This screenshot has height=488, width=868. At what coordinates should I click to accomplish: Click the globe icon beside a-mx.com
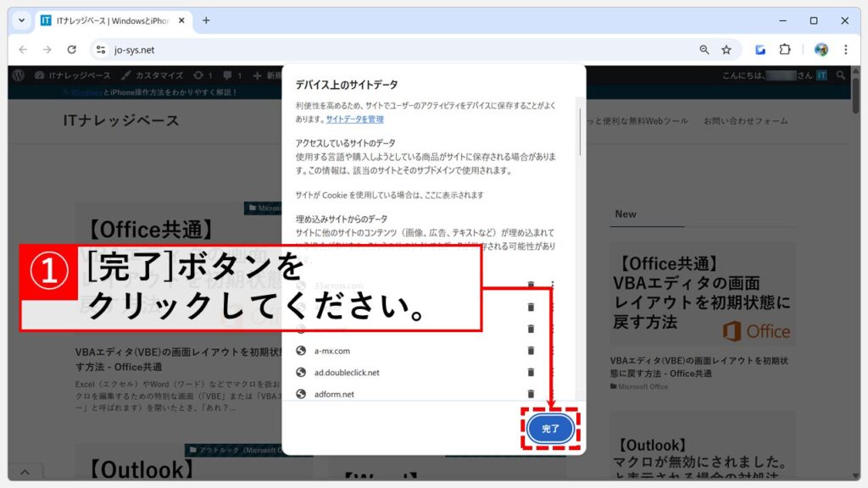pyautogui.click(x=301, y=350)
